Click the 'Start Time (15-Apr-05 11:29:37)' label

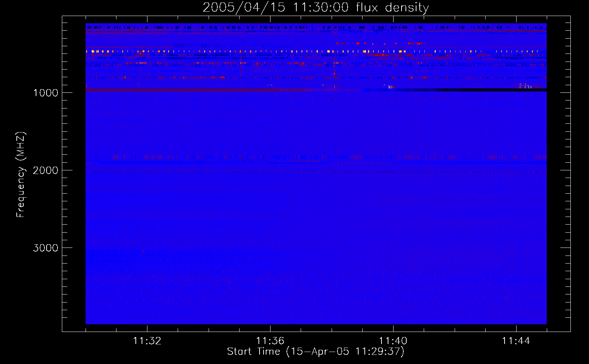316,352
